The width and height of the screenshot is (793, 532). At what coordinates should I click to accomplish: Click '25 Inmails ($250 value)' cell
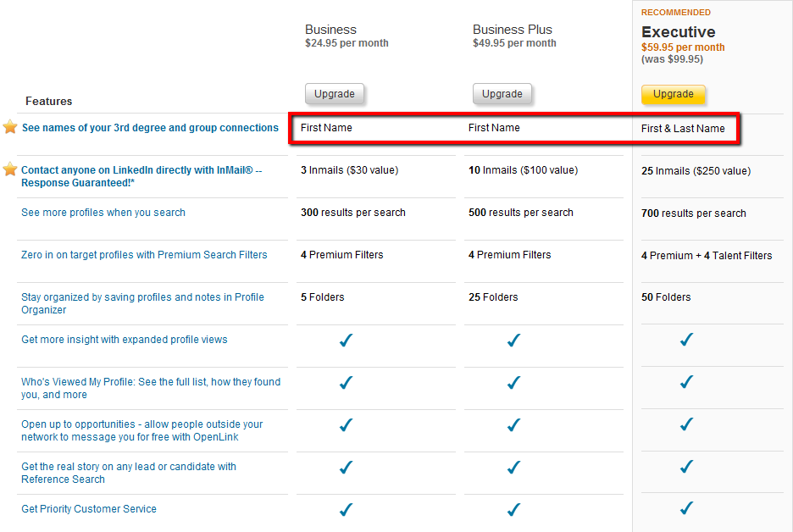696,171
